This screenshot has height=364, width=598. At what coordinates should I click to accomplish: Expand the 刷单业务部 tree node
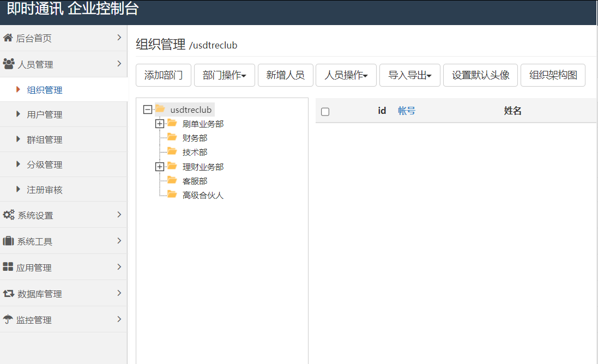coord(159,124)
